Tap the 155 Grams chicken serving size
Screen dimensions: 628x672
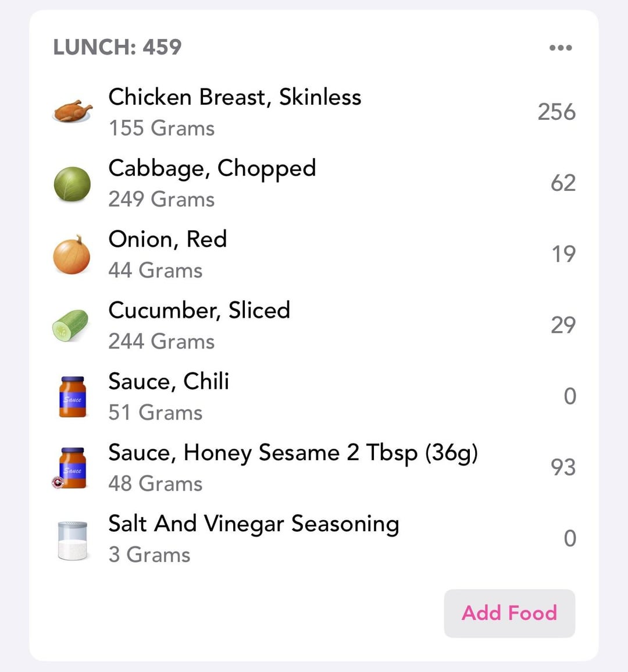(162, 129)
